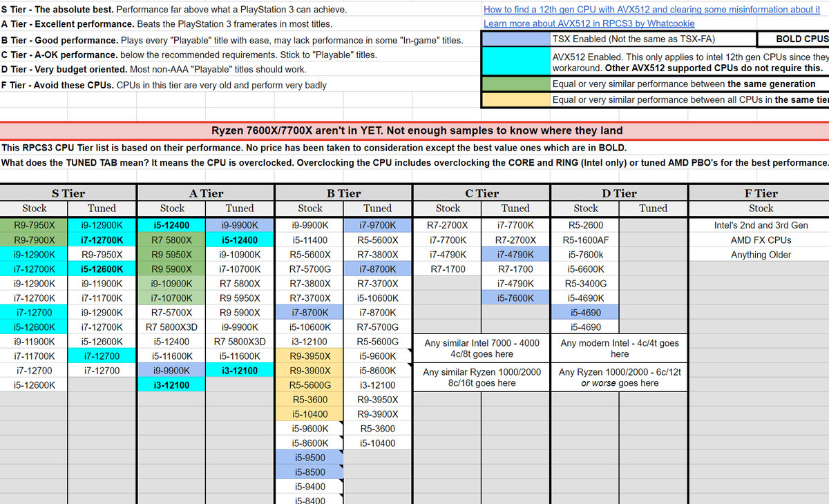Click the 'Ryzen 7600X/7700X aren't in YET' banner
The height and width of the screenshot is (504, 829).
pyautogui.click(x=414, y=130)
